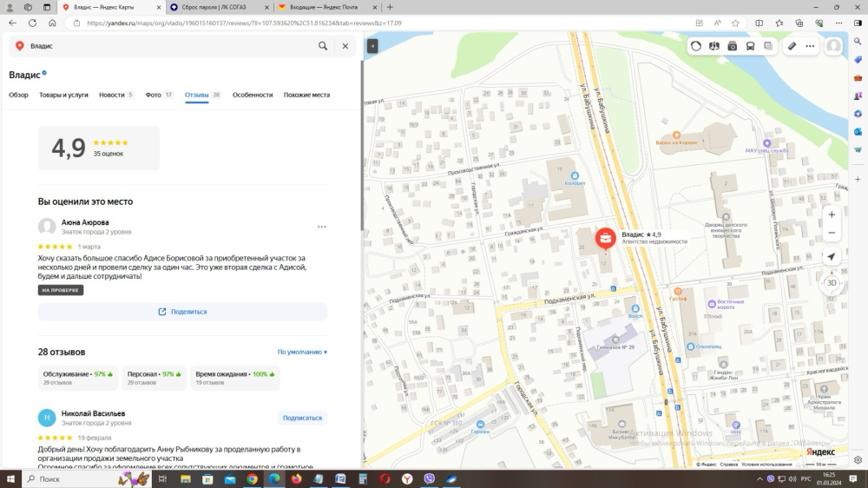Zoom out the map with minus button
The height and width of the screenshot is (488, 868).
pyautogui.click(x=832, y=234)
